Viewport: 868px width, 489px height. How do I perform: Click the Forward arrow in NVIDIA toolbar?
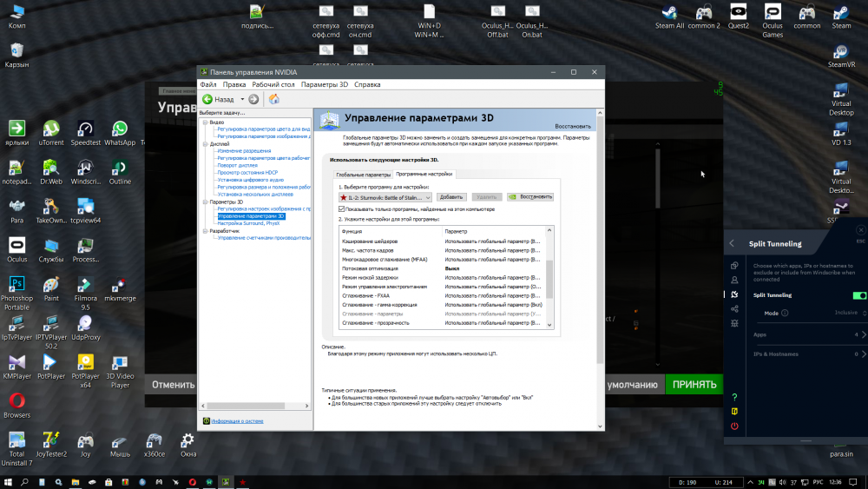click(x=253, y=99)
